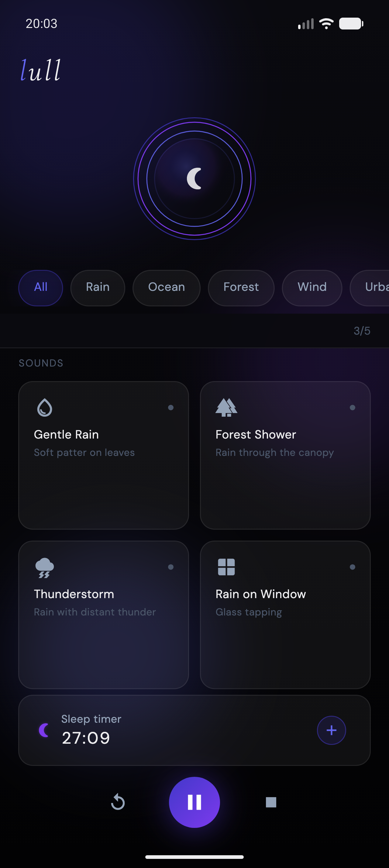Toggle the Gentle Rain status dot
389x868 pixels.
click(171, 408)
